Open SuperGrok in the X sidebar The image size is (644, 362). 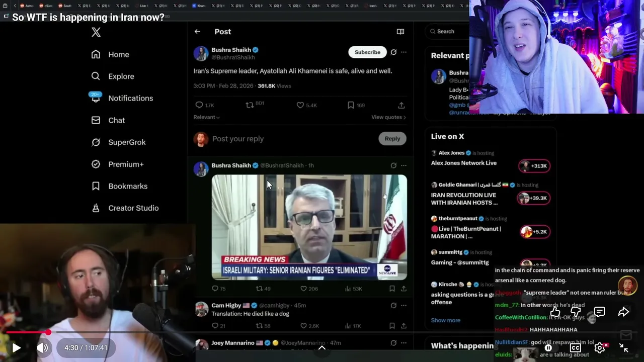pos(118,142)
